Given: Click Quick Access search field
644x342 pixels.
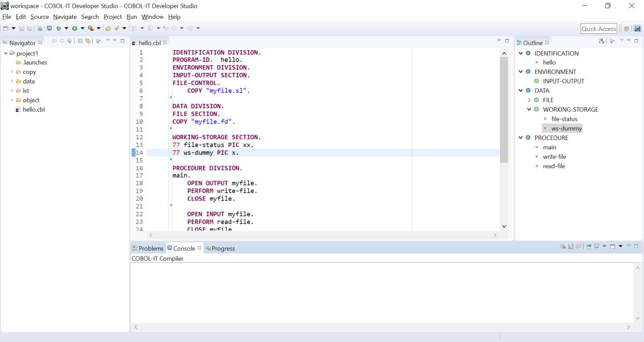Looking at the screenshot, I should (x=598, y=28).
